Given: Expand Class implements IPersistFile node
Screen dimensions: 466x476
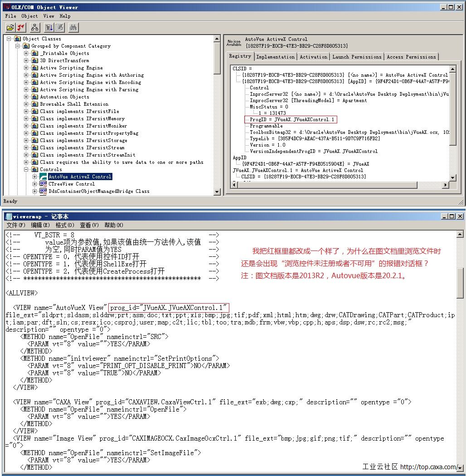Looking at the screenshot, I should click(26, 112).
